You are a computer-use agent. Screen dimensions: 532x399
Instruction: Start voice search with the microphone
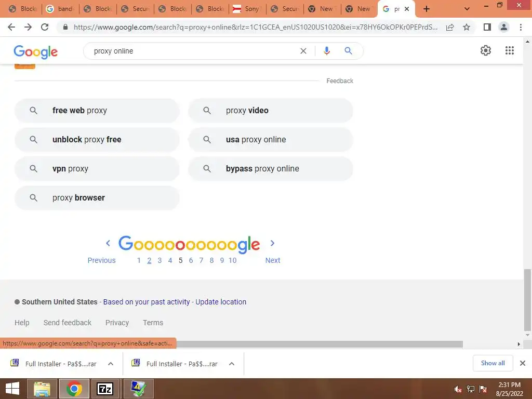pyautogui.click(x=326, y=51)
